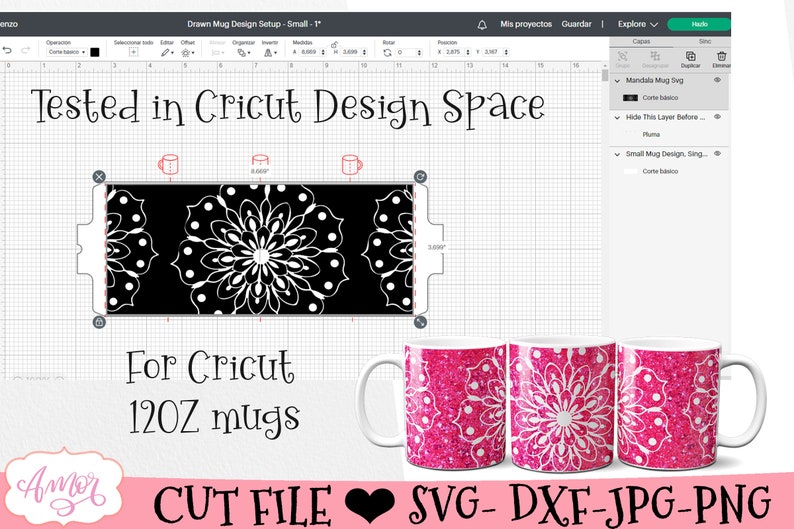Click the green Hazlo button

(699, 24)
